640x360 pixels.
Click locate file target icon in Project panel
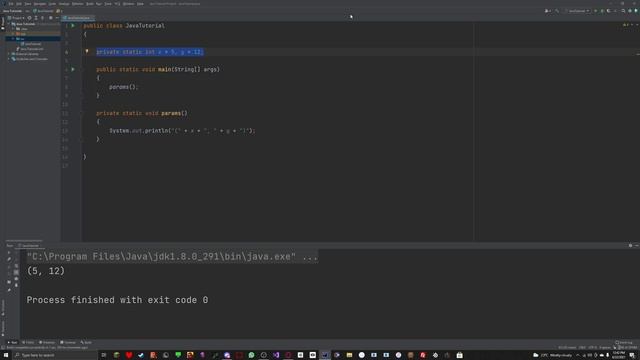(x=29, y=18)
